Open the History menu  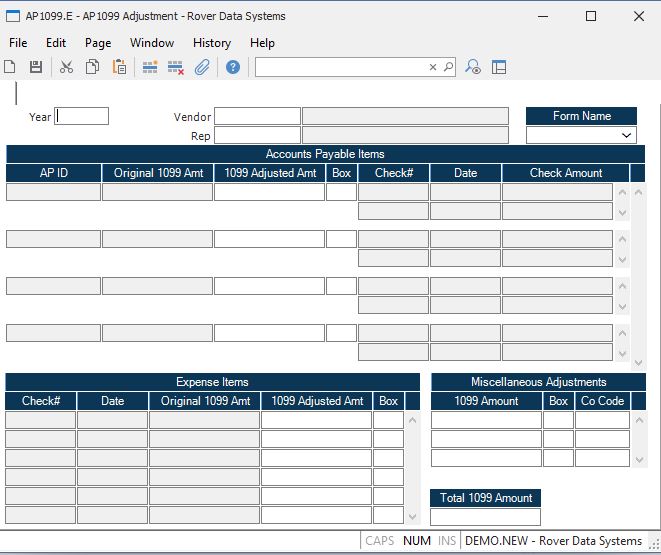click(x=211, y=43)
